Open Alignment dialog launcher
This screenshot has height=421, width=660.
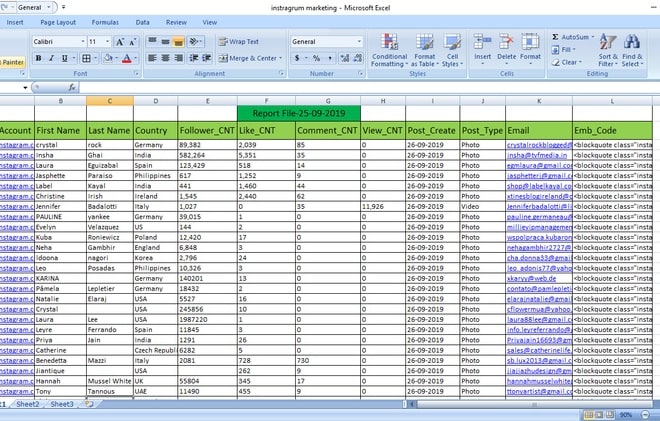pos(281,74)
